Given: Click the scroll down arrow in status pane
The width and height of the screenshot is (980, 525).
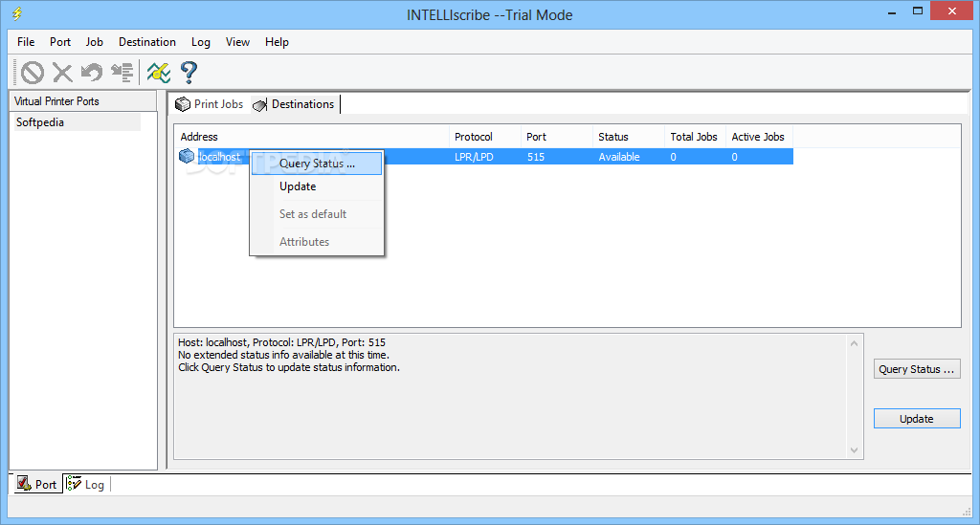Looking at the screenshot, I should [854, 450].
